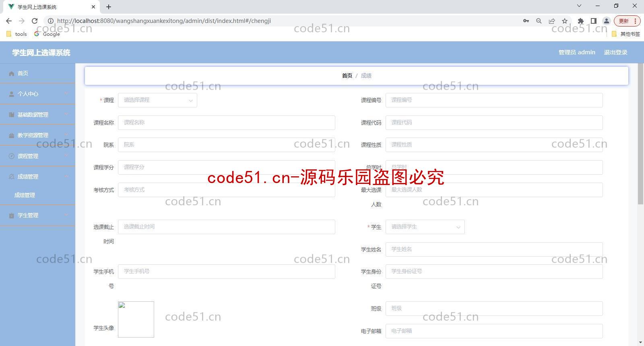This screenshot has height=346, width=644.
Task: Focus the 学生手机号 input field
Action: point(226,272)
